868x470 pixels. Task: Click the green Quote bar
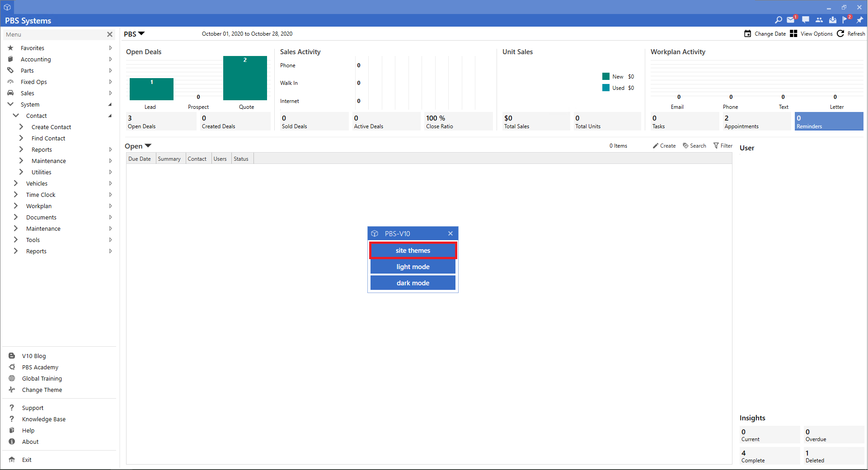[x=245, y=78]
